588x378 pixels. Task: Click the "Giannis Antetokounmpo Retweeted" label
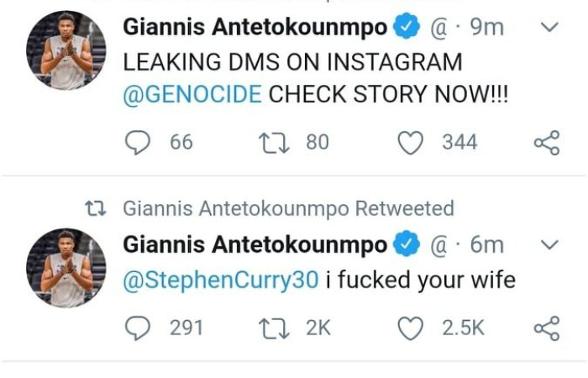(x=288, y=207)
